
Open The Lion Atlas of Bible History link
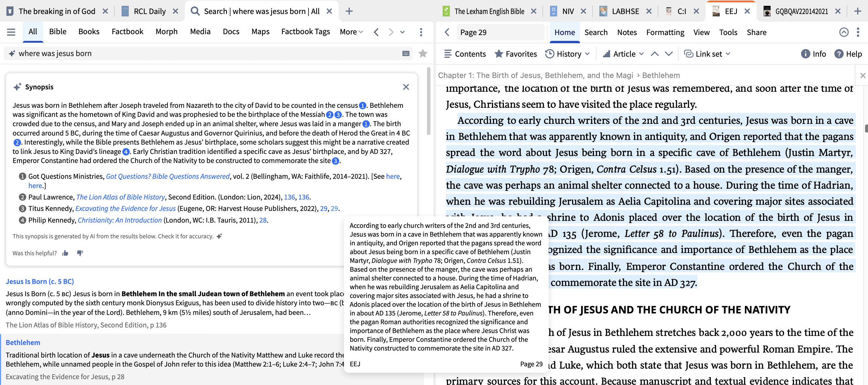point(120,197)
